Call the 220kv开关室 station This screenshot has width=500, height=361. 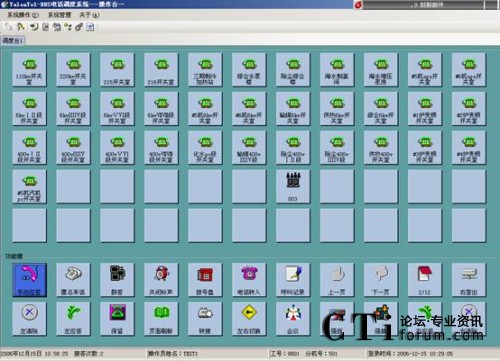[x=73, y=70]
